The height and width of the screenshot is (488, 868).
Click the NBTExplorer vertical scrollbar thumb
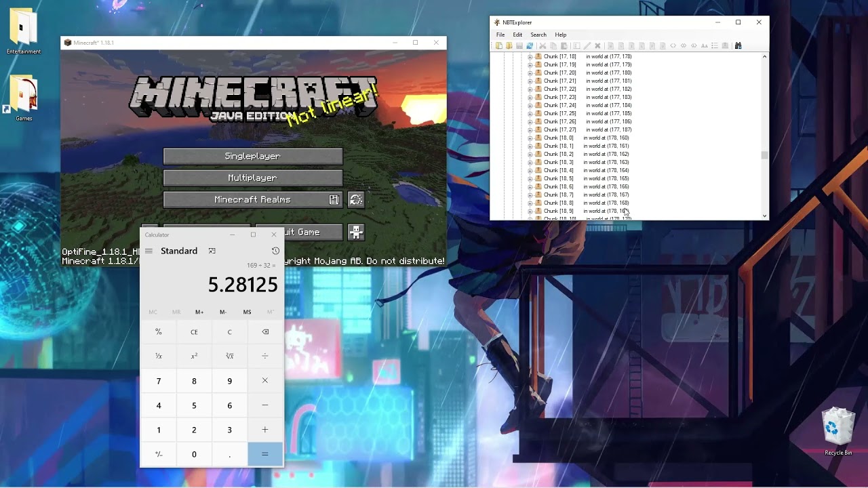click(x=765, y=155)
